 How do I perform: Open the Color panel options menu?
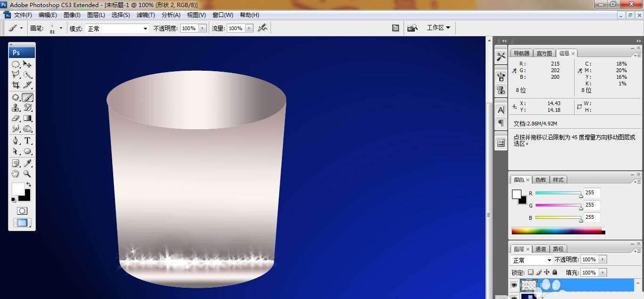click(637, 182)
